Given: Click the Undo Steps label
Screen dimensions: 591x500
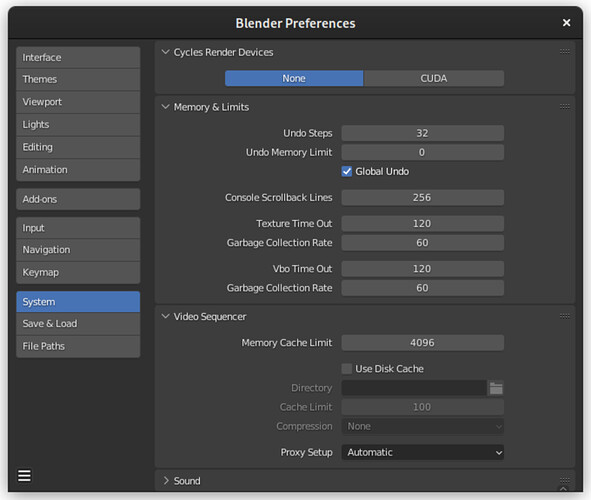Looking at the screenshot, I should pyautogui.click(x=308, y=133).
